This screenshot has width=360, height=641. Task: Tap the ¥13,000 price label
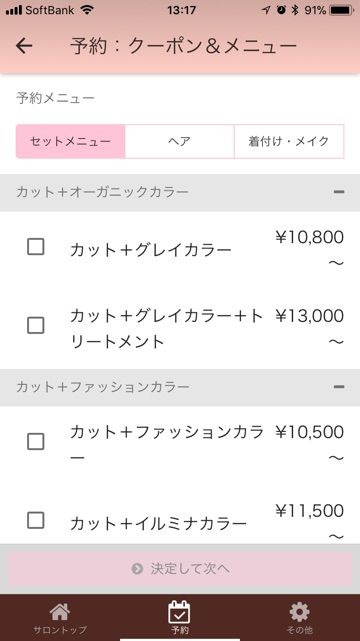309,316
